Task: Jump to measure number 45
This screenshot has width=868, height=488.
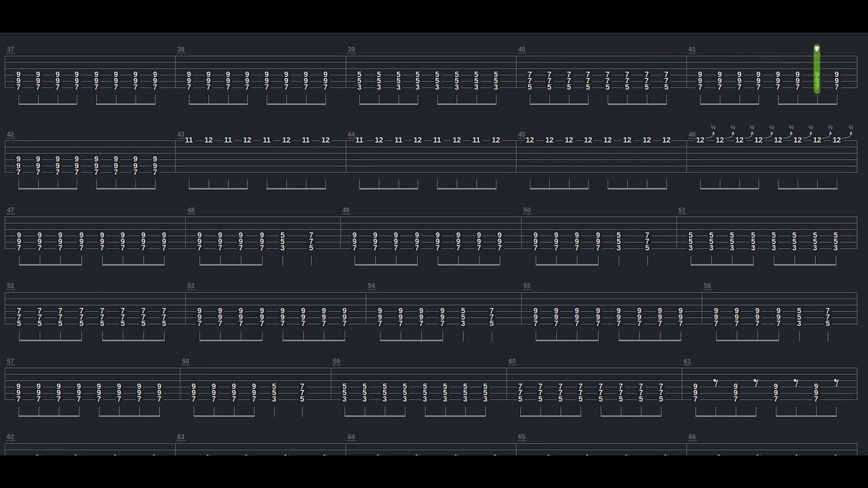Action: [521, 135]
